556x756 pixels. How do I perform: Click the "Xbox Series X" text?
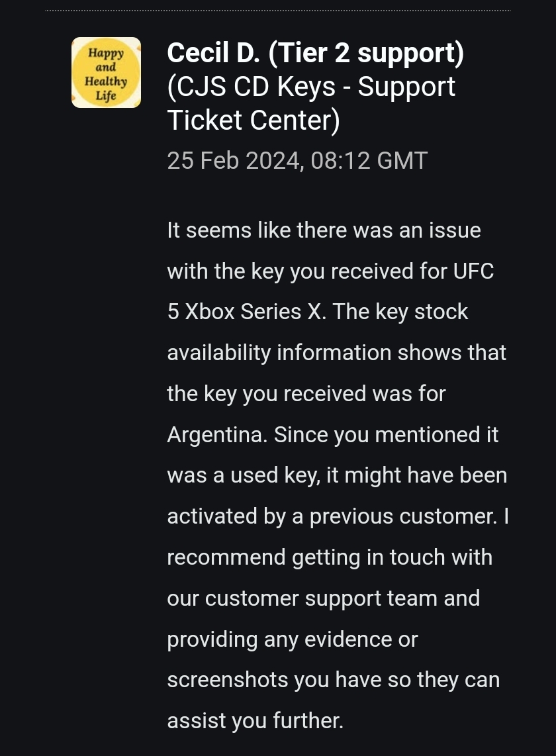point(254,312)
